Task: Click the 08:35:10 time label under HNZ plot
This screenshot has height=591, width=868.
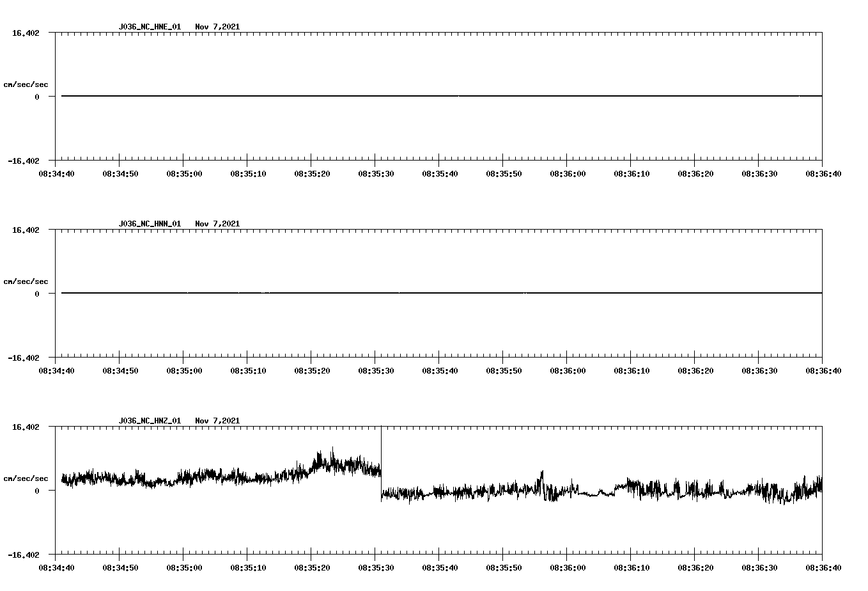Action: pos(248,568)
